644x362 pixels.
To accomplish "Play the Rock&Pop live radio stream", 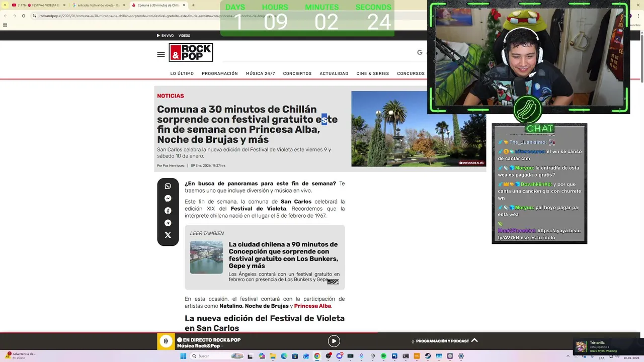I will (x=334, y=341).
